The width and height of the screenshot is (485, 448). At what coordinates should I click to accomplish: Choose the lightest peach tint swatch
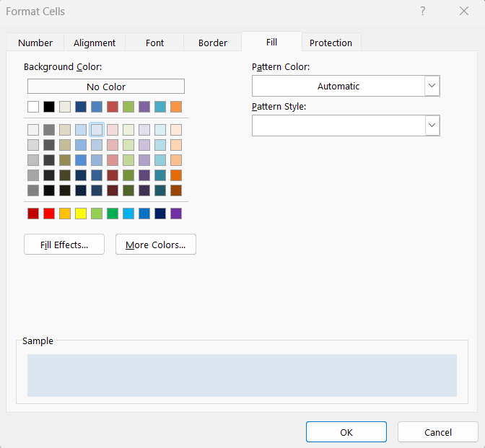(x=176, y=130)
